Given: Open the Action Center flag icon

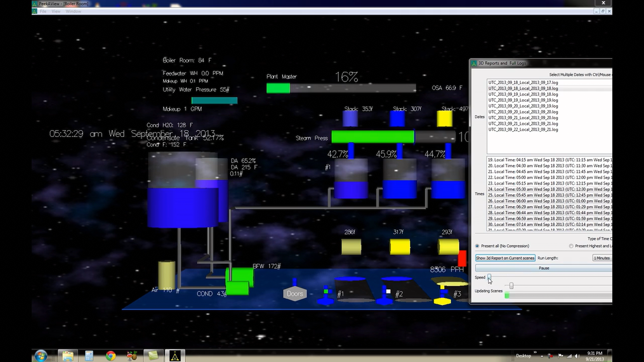Looking at the screenshot, I should (x=560, y=356).
